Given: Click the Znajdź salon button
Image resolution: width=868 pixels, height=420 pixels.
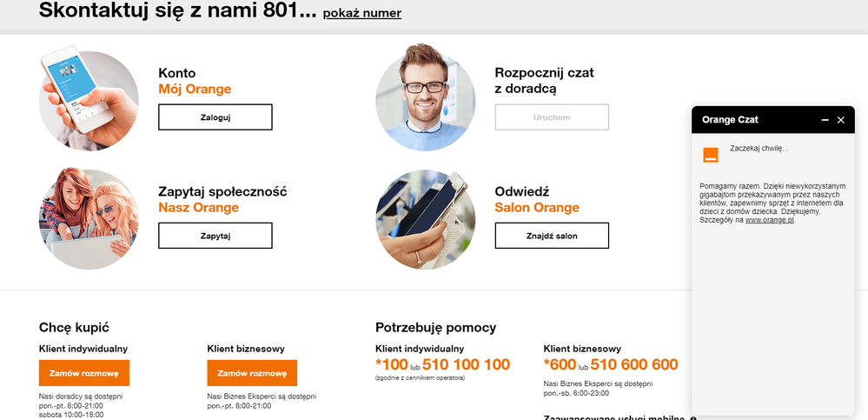Looking at the screenshot, I should coord(552,235).
